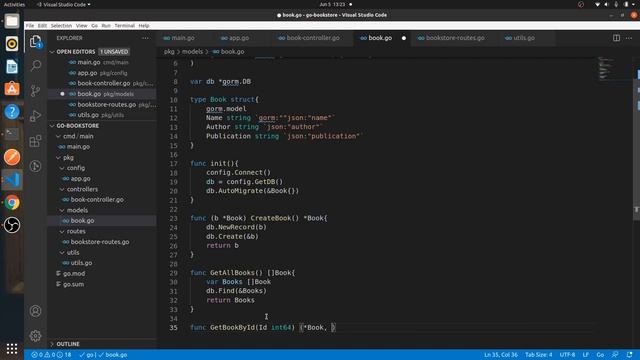The width and height of the screenshot is (640, 360).
Task: Open the Manage gear icon
Action: 36,336
